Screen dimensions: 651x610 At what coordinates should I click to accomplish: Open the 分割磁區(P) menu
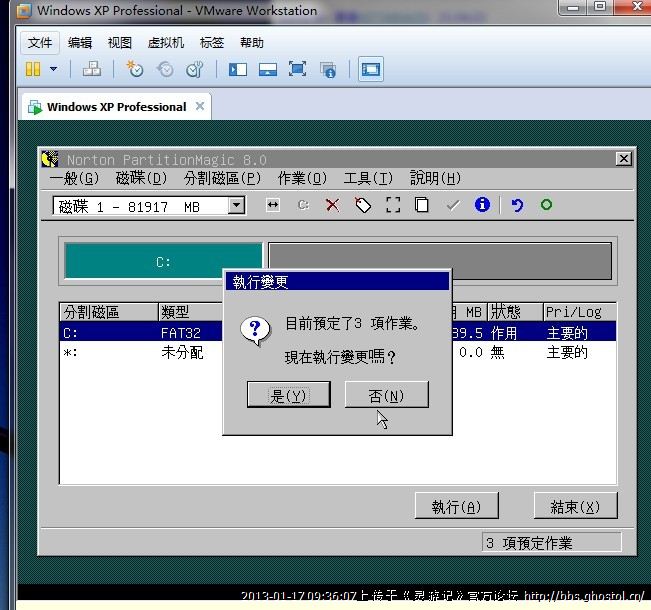(222, 178)
